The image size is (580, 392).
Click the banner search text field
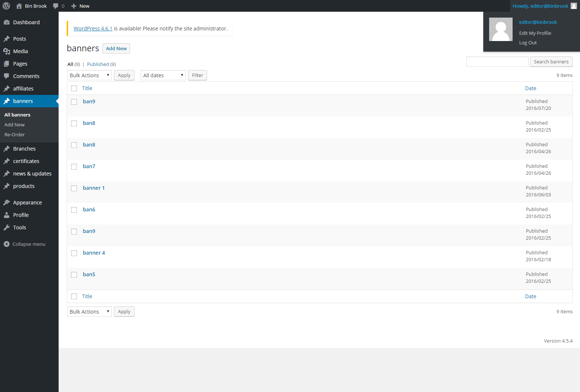[x=497, y=62]
